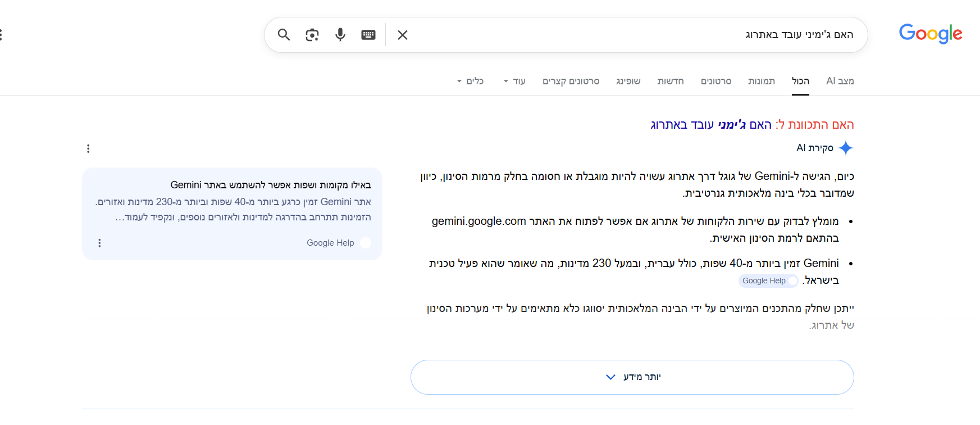This screenshot has width=980, height=425.
Task: Open the on-screen keyboard icon
Action: pos(368,35)
